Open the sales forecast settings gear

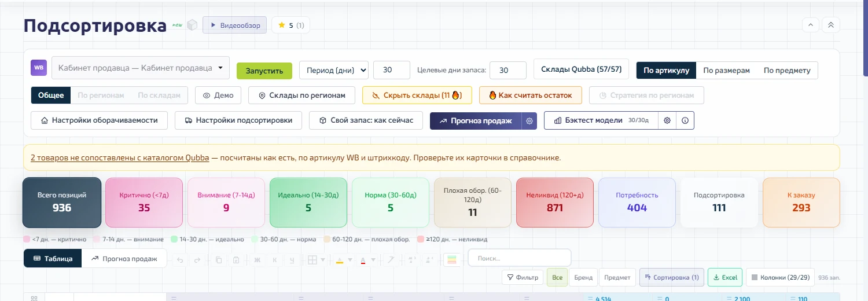[529, 121]
